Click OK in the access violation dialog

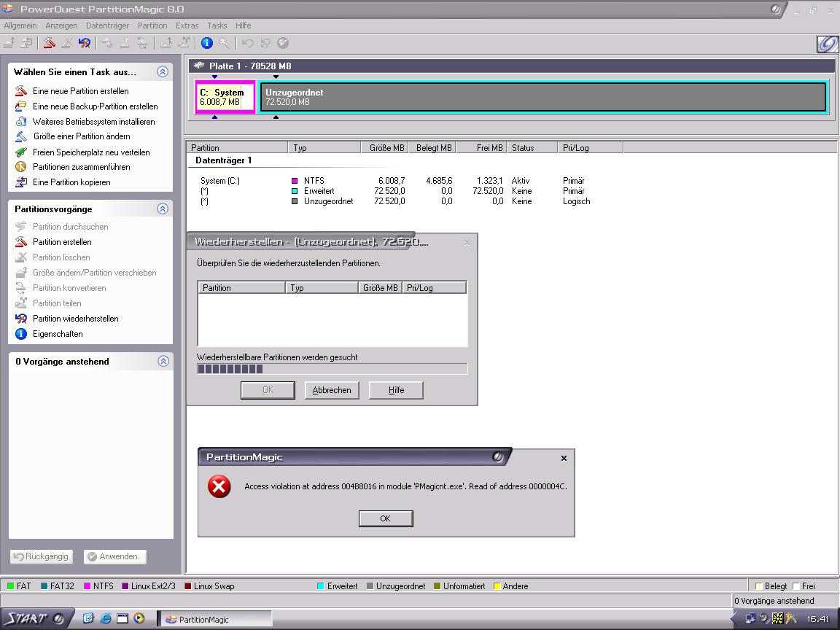coord(386,518)
